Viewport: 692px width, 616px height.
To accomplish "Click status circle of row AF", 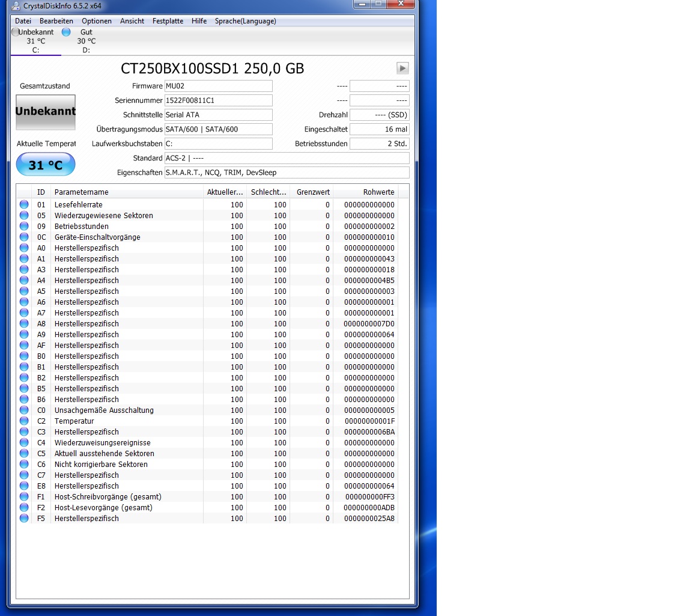I will 24,345.
